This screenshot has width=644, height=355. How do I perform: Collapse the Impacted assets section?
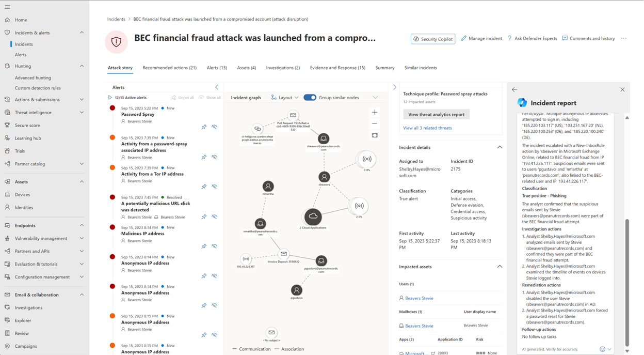pos(499,267)
